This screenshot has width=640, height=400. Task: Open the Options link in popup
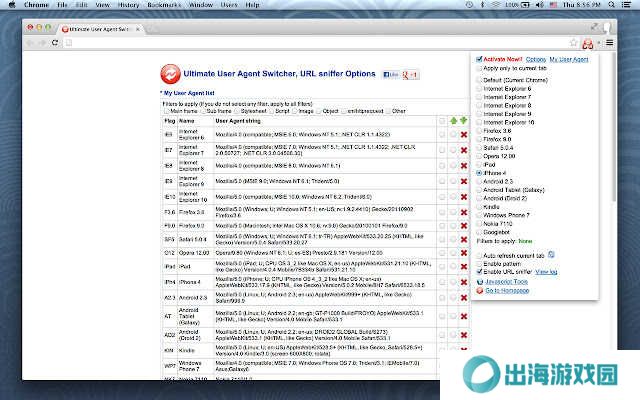tap(536, 60)
